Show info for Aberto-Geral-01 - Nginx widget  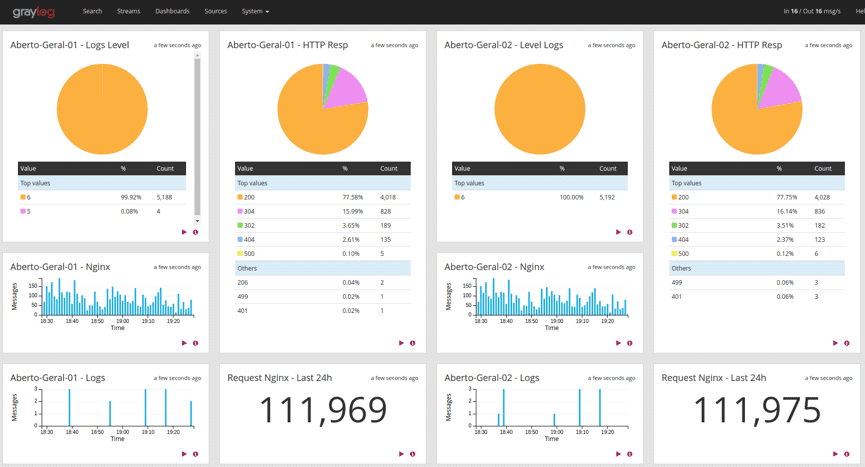(195, 343)
